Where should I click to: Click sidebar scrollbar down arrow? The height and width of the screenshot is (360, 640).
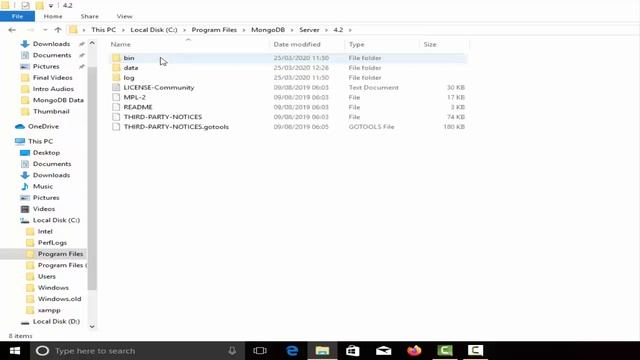92,326
